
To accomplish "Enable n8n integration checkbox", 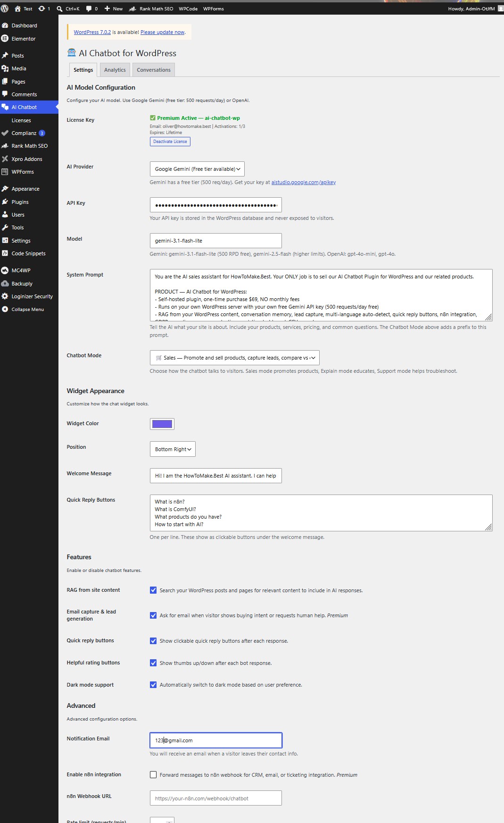I will coord(153,775).
